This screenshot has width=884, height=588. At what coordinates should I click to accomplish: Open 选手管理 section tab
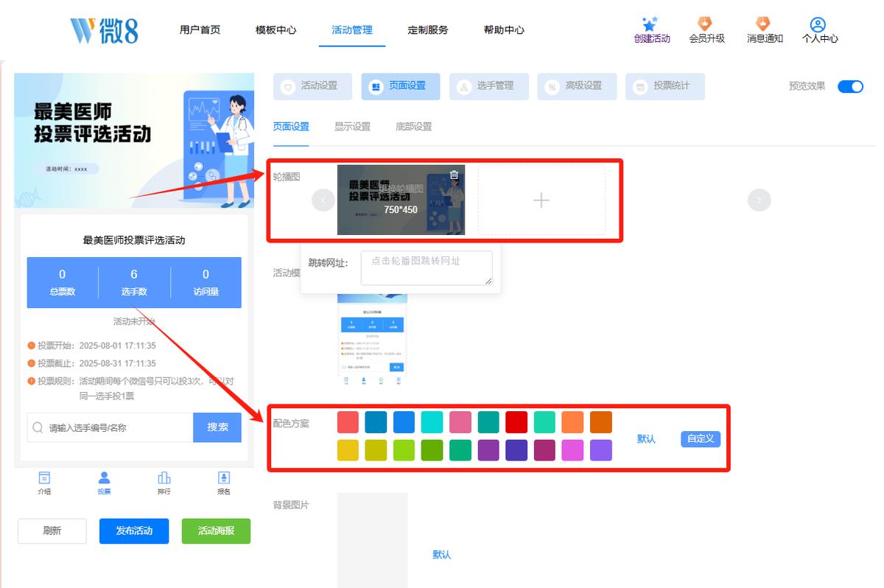pyautogui.click(x=489, y=86)
